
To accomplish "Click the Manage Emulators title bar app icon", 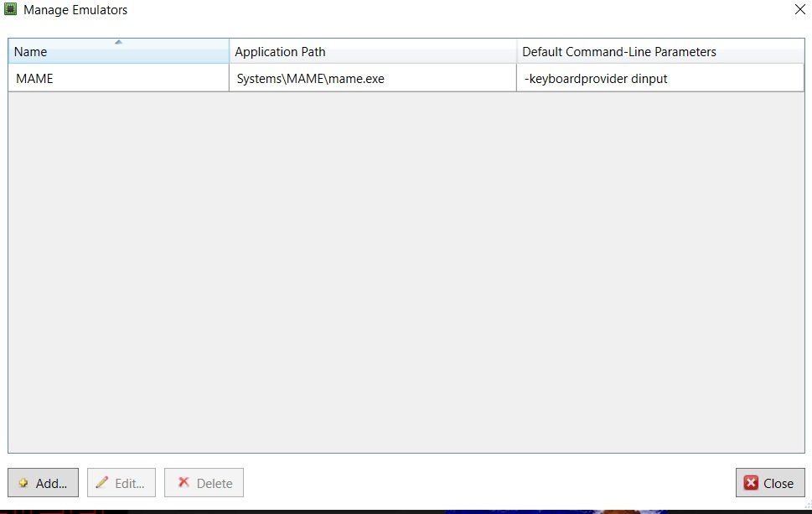I will pyautogui.click(x=10, y=9).
